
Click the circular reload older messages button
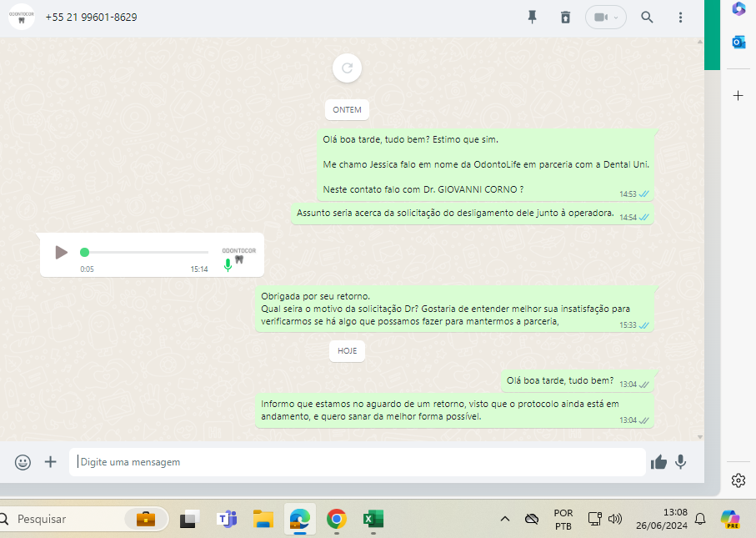347,68
